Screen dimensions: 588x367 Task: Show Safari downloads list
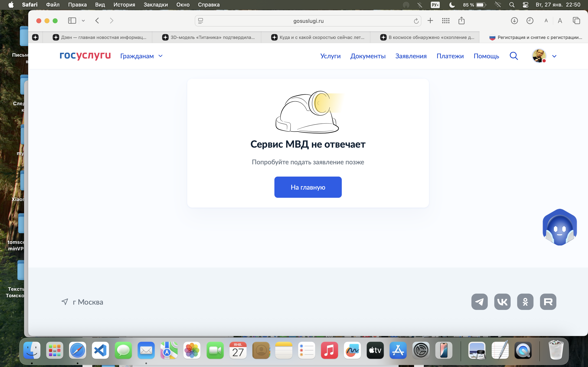514,21
